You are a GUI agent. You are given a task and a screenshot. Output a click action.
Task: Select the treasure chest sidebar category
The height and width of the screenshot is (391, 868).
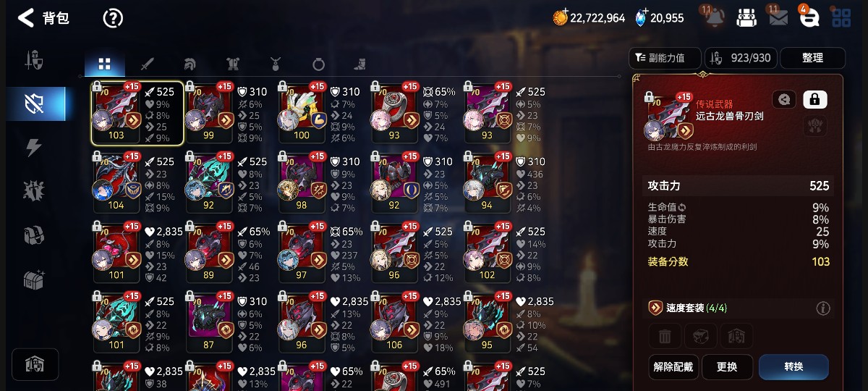34,279
